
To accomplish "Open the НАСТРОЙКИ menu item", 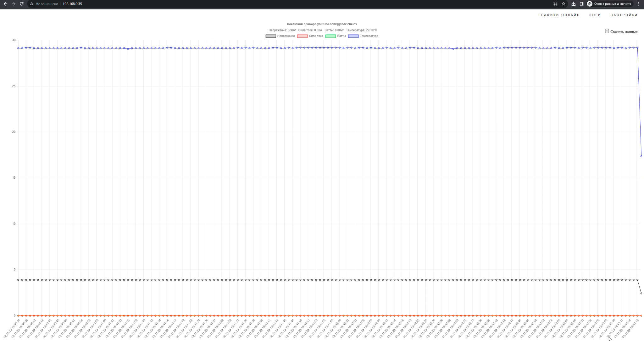I will tap(624, 15).
